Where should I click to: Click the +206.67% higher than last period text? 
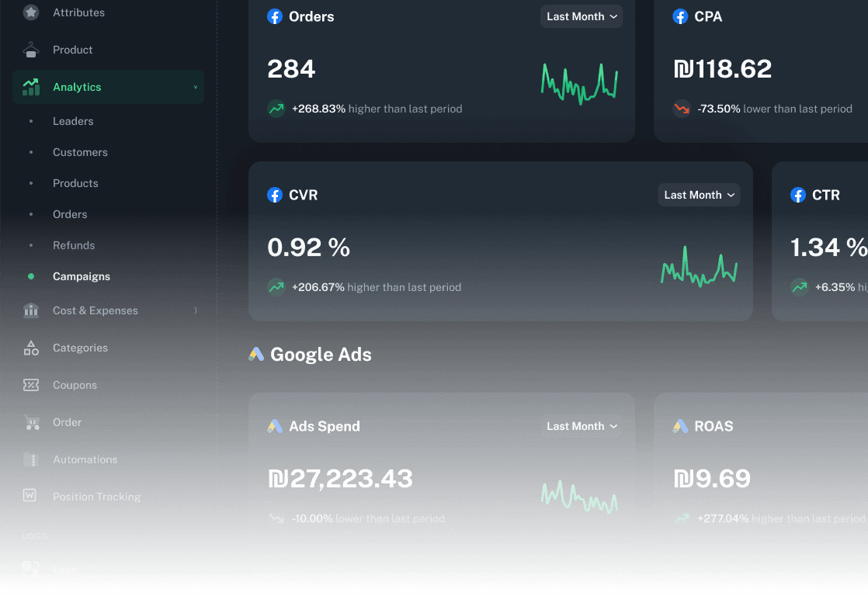377,286
